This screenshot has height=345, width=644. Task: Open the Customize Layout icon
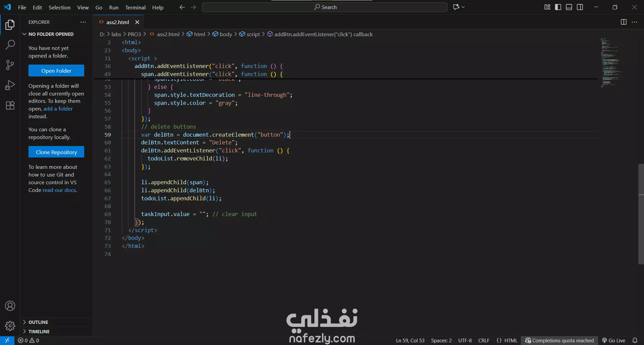coord(547,7)
